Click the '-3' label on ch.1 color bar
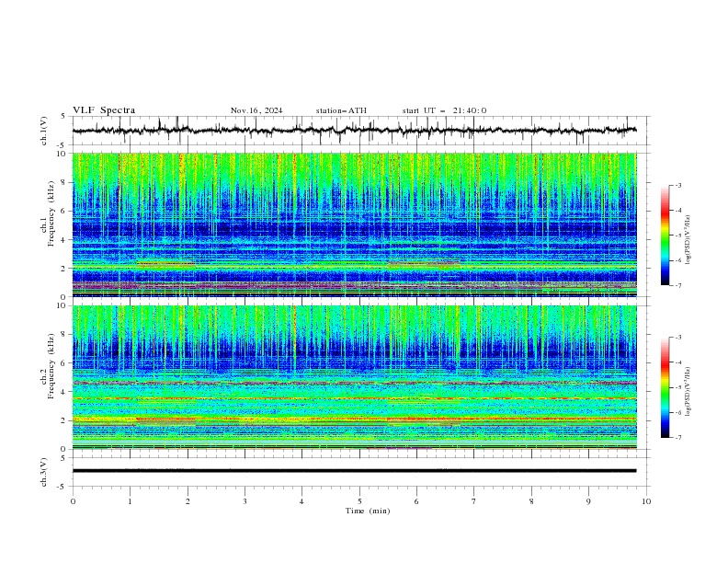The height and width of the screenshot is (563, 728). coord(677,185)
